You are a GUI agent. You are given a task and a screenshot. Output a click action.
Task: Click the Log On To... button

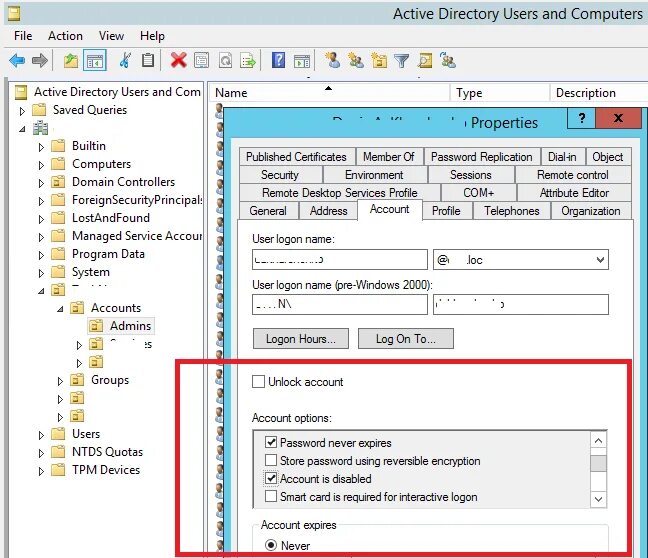[x=406, y=339]
